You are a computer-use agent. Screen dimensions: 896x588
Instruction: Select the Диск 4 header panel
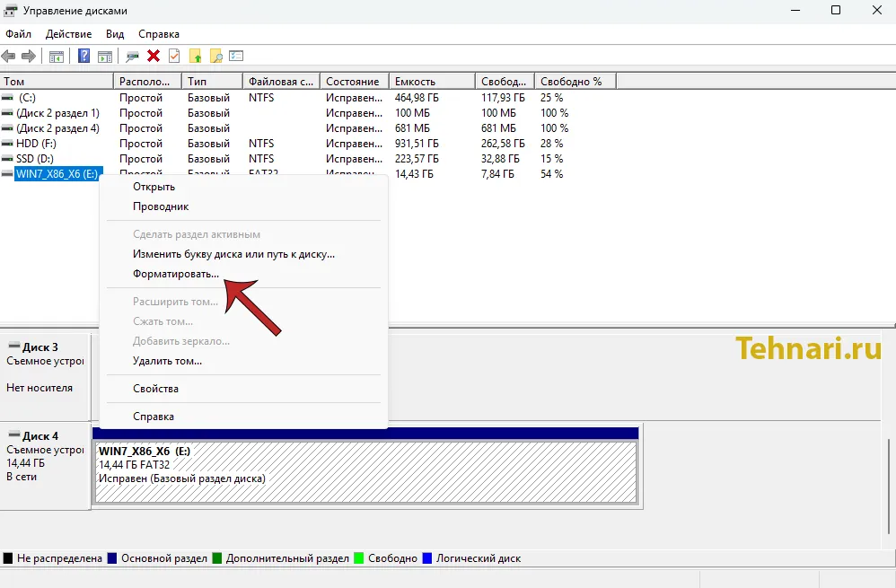pos(45,466)
